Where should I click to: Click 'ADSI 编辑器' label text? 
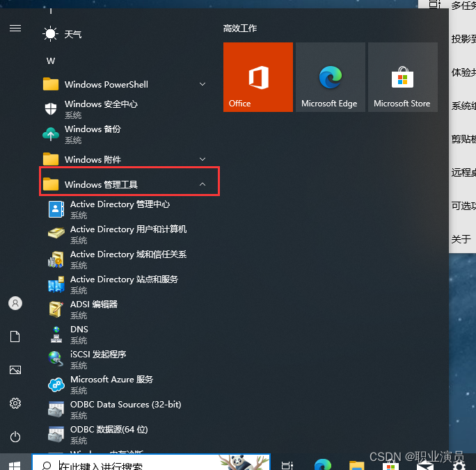(94, 304)
